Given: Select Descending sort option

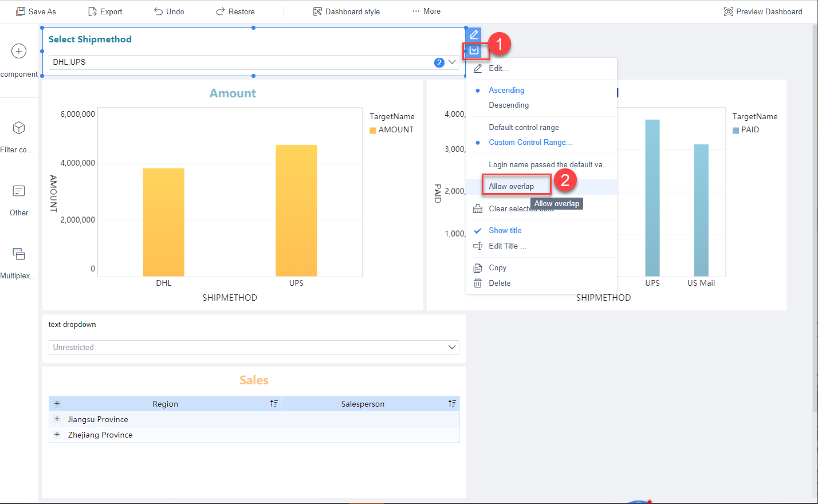Looking at the screenshot, I should (x=509, y=105).
